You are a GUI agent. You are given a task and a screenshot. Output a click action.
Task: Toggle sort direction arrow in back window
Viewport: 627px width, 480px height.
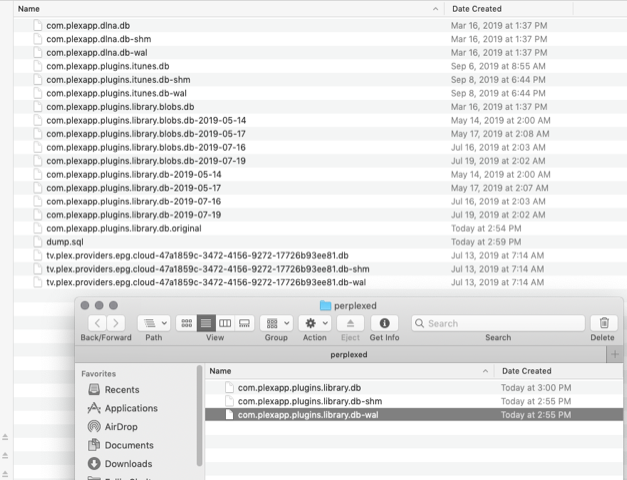(435, 9)
